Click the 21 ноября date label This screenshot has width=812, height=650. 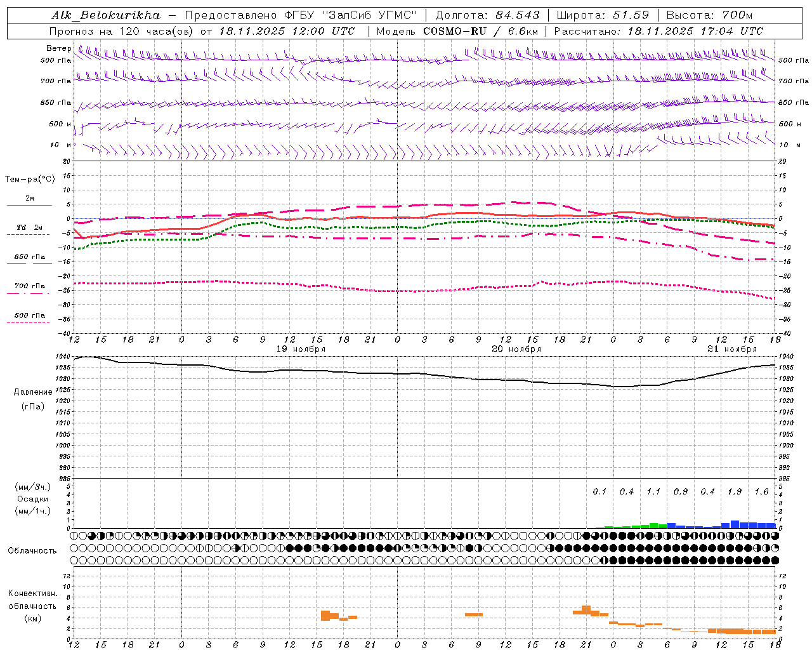[x=732, y=349]
